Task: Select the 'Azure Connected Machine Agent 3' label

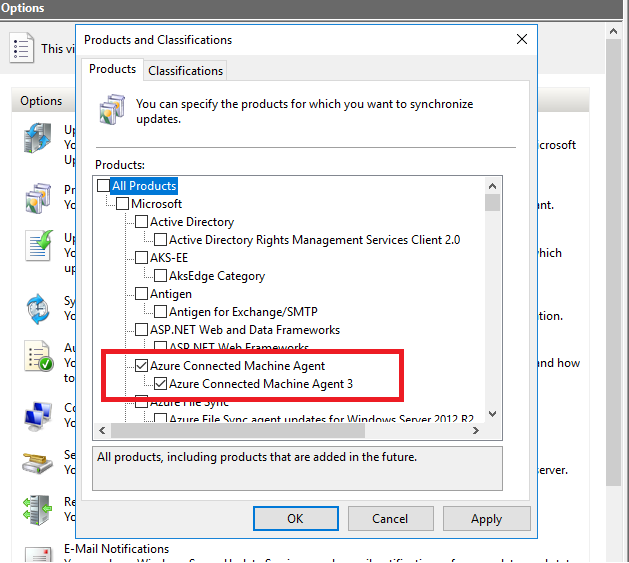Action: (261, 384)
